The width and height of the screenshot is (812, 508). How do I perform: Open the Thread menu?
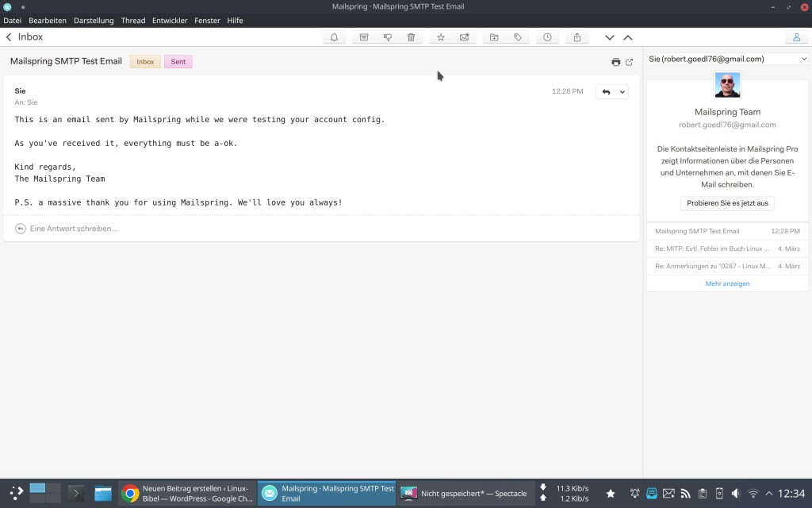pos(133,21)
